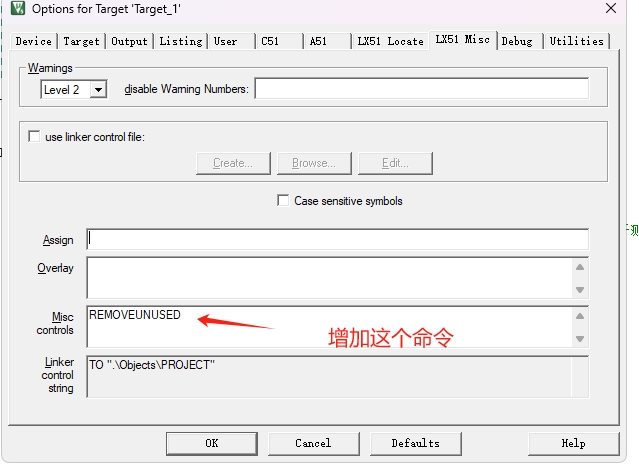The width and height of the screenshot is (639, 468).
Task: Focus the Assign input field
Action: click(337, 239)
